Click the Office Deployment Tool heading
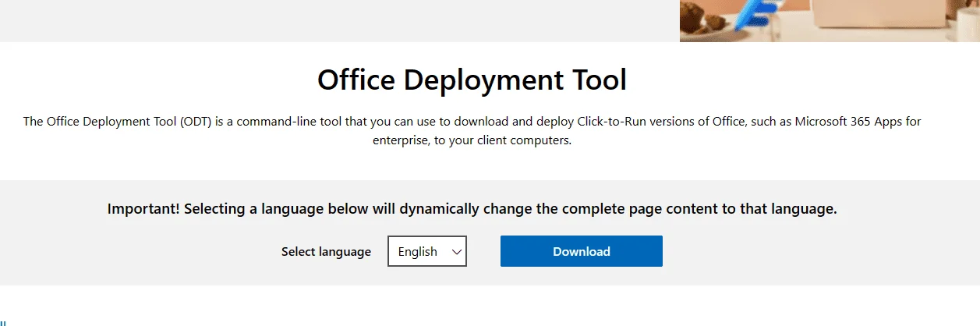The height and width of the screenshot is (326, 980). (x=472, y=81)
